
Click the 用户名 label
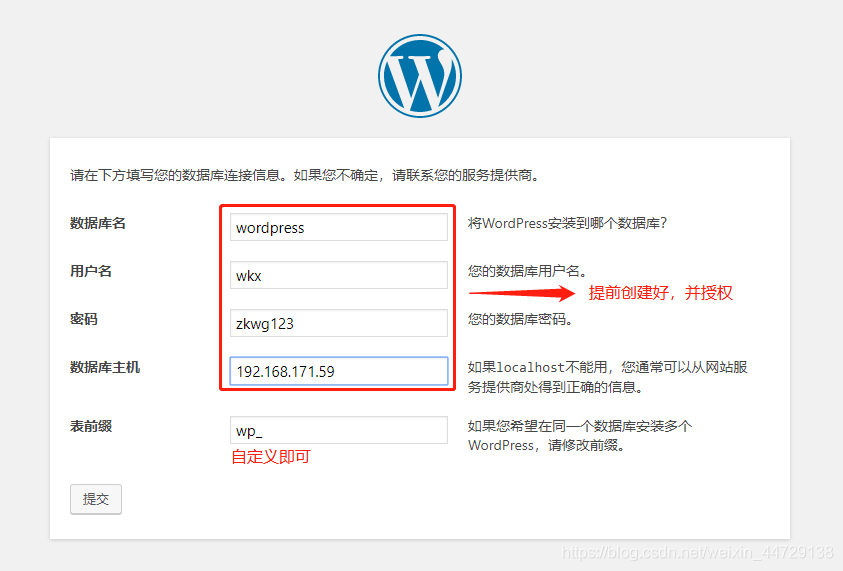point(91,271)
